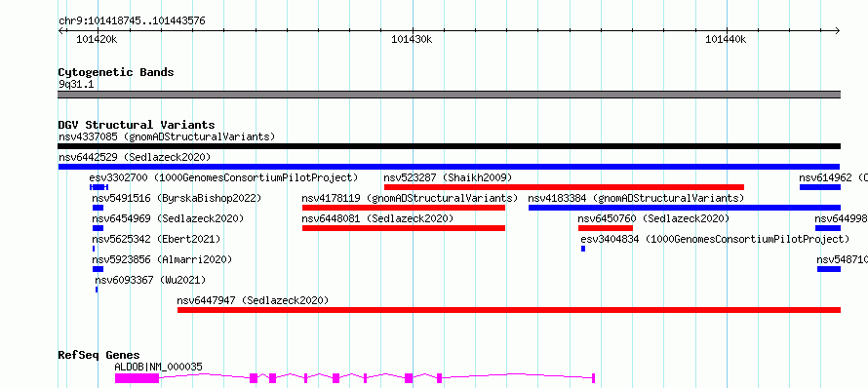Click the short blue nsv5923856 bar
868x388 pixels.
(x=98, y=269)
